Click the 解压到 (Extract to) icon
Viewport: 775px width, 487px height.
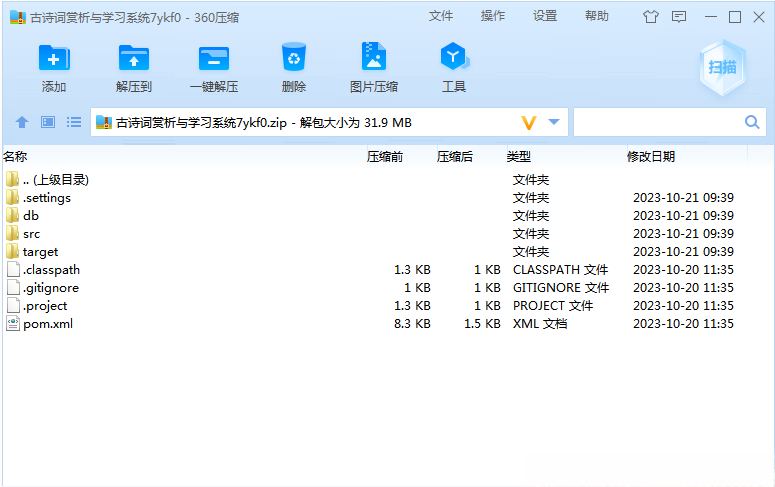133,58
